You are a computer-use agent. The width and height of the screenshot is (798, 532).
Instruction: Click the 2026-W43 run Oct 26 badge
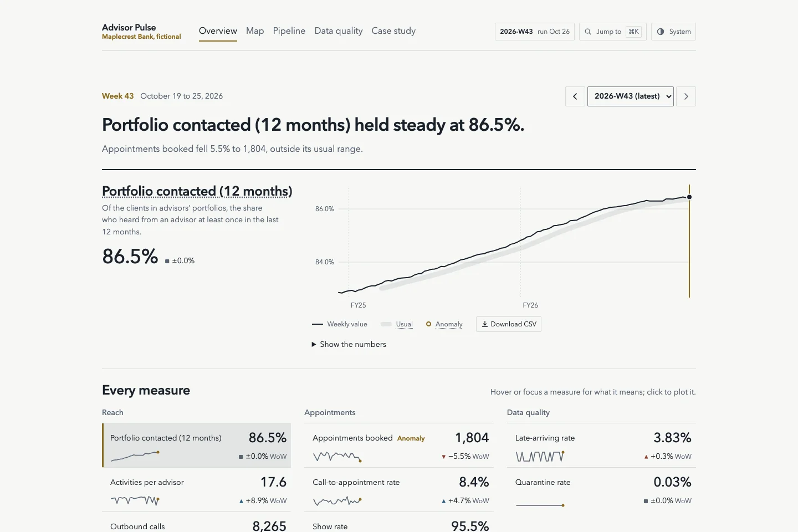coord(535,32)
